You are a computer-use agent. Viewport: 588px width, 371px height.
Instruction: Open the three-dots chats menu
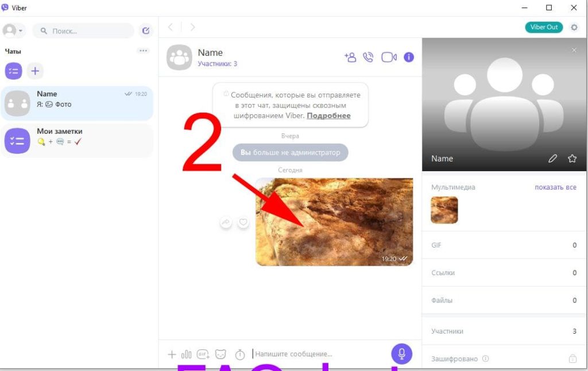[x=143, y=51]
